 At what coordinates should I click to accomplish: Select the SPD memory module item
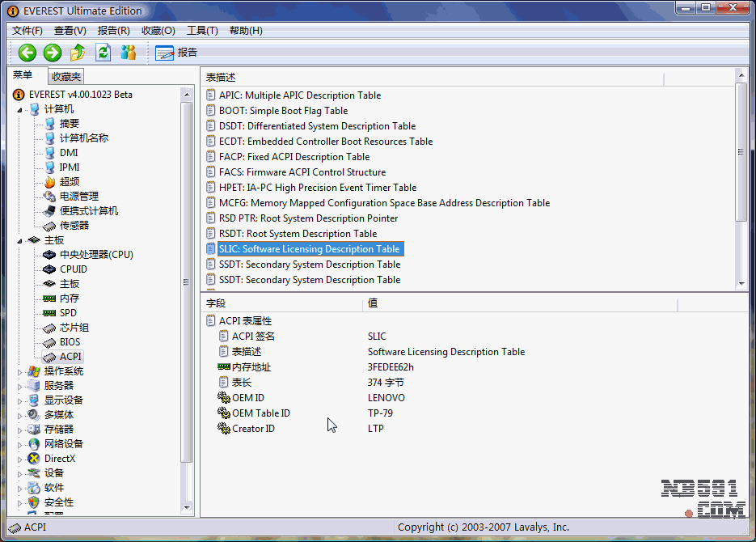pyautogui.click(x=68, y=313)
